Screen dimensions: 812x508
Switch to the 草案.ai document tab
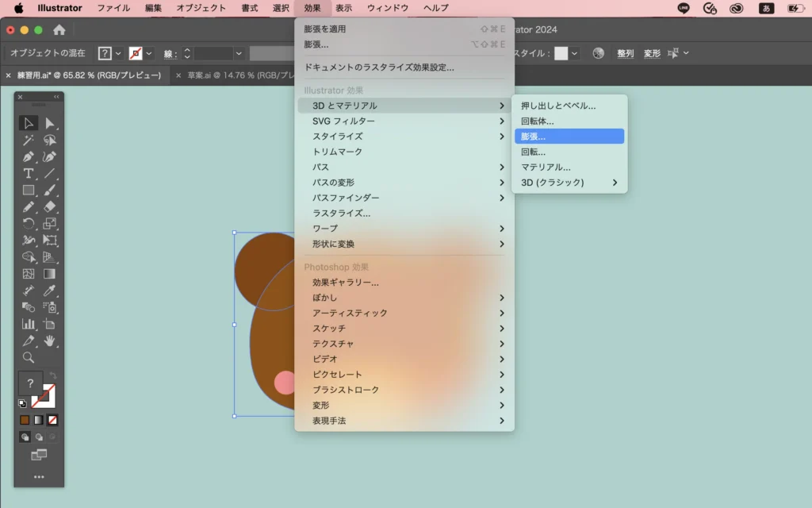[x=230, y=75]
